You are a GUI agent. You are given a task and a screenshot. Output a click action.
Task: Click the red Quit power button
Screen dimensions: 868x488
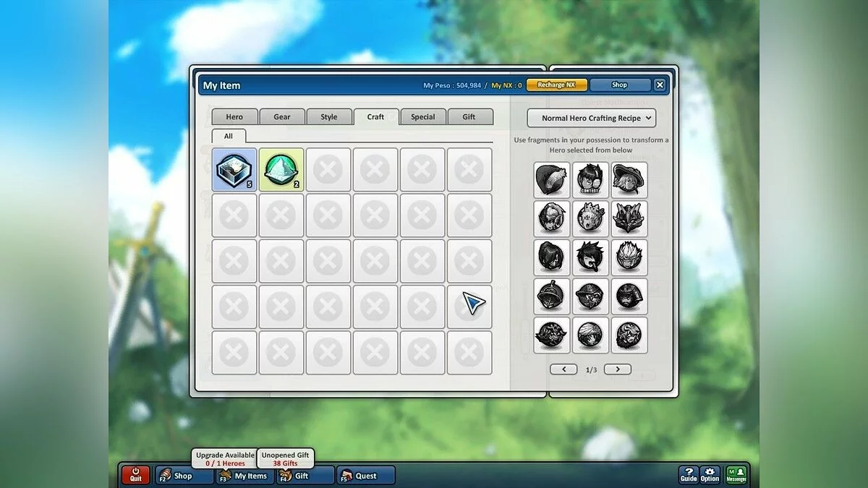[136, 475]
